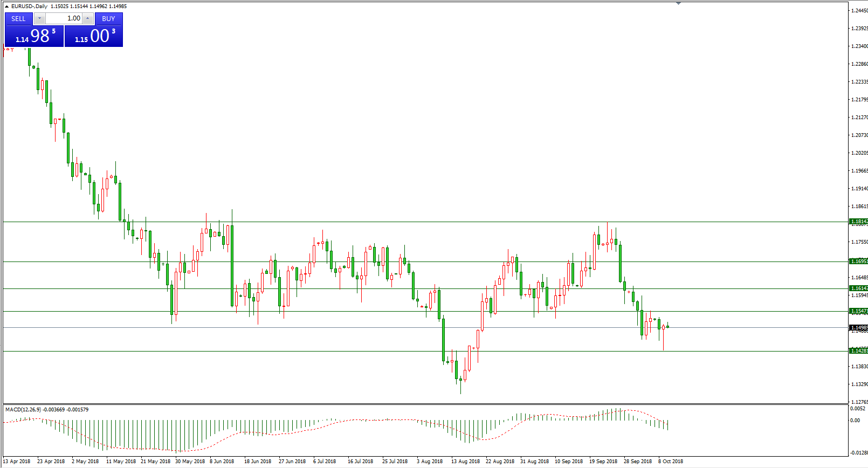This screenshot has height=468, width=868.
Task: Click the 1.14 98 sell price tile
Action: tap(35, 36)
